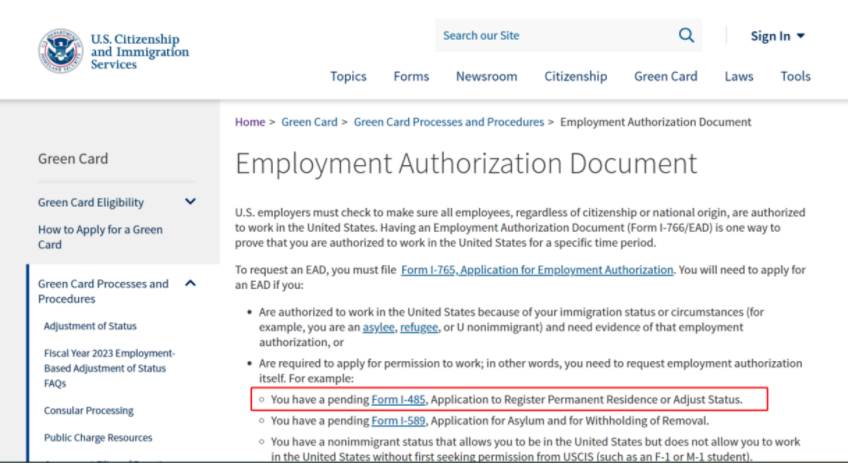Go to Home breadcrumb link

(x=250, y=122)
